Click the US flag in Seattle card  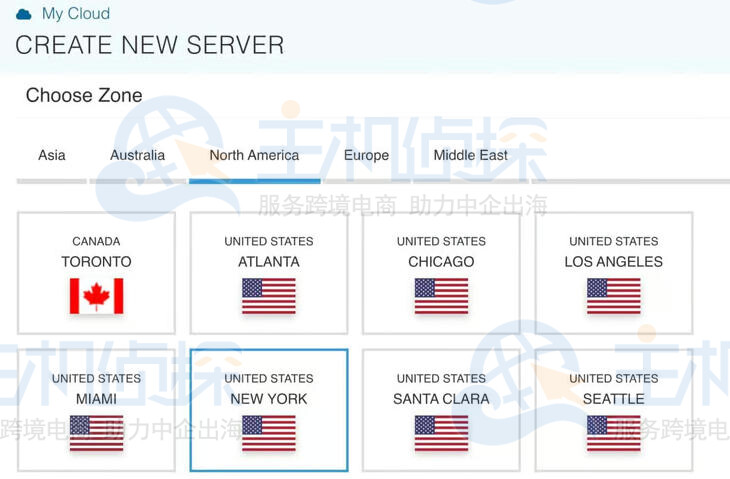(614, 433)
